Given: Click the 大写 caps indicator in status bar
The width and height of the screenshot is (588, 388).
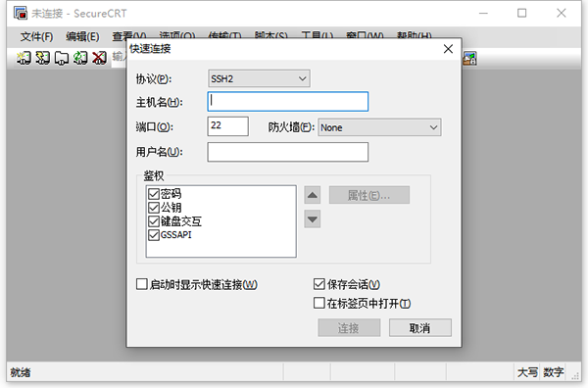Looking at the screenshot, I should (527, 372).
